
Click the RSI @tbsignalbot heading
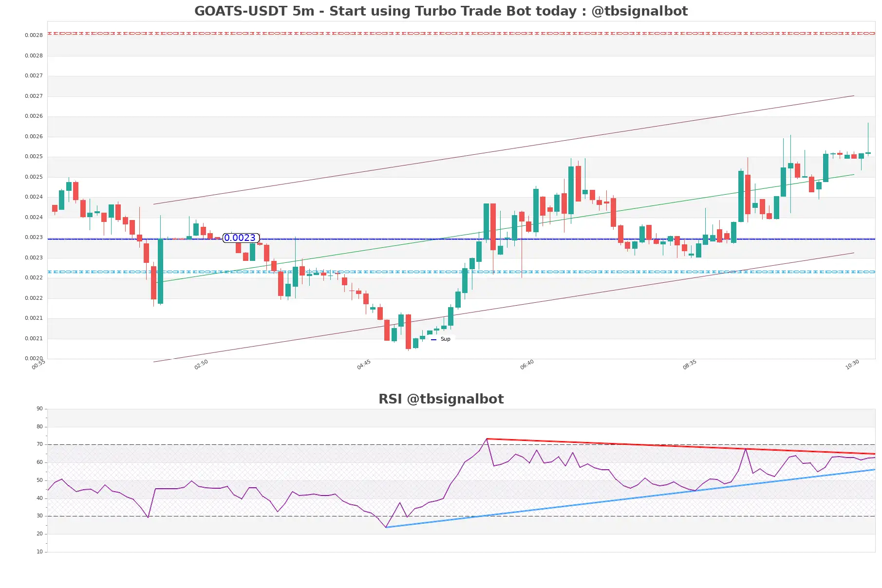pyautogui.click(x=441, y=399)
